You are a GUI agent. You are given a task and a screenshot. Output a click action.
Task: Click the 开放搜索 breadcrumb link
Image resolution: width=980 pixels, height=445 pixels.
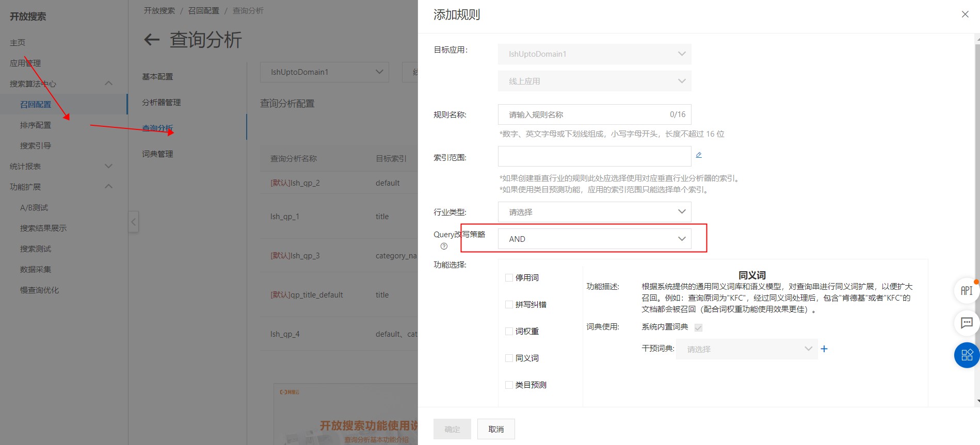[159, 10]
